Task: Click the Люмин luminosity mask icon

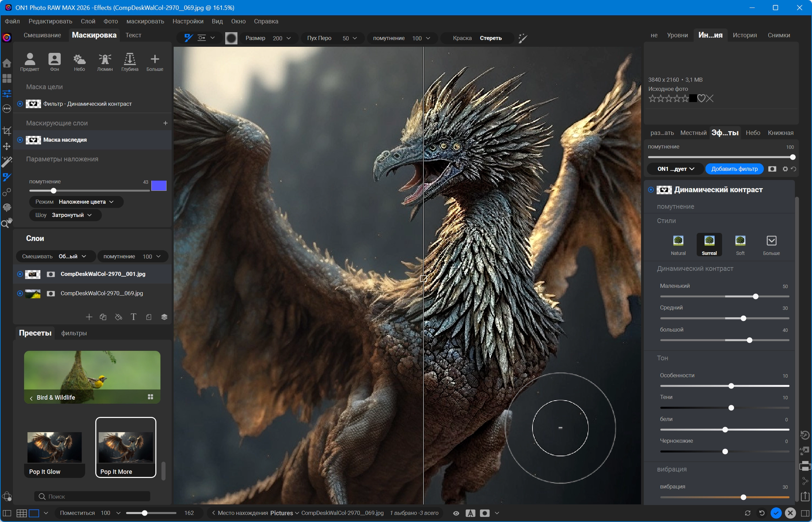Action: click(105, 62)
